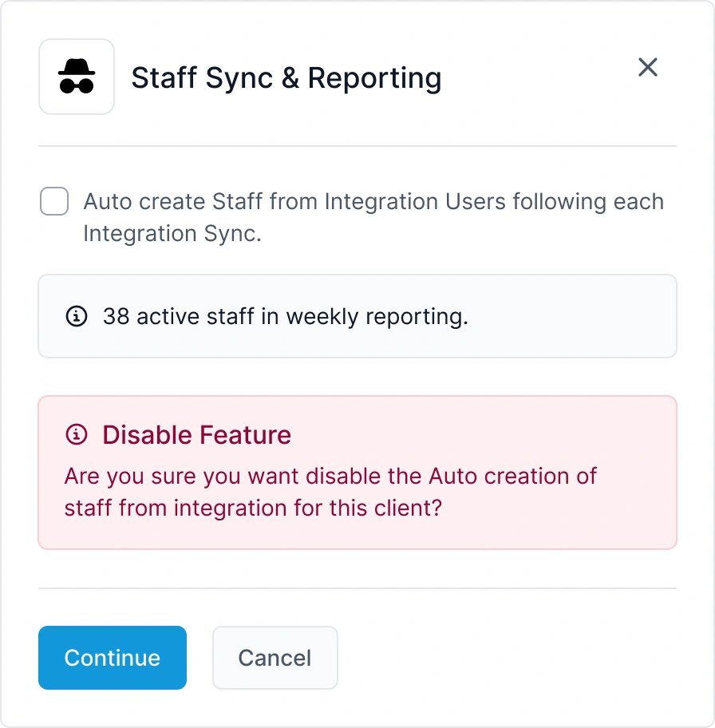The height and width of the screenshot is (728, 715).
Task: Click the red info icon next to Disable Feature
Action: click(x=77, y=435)
